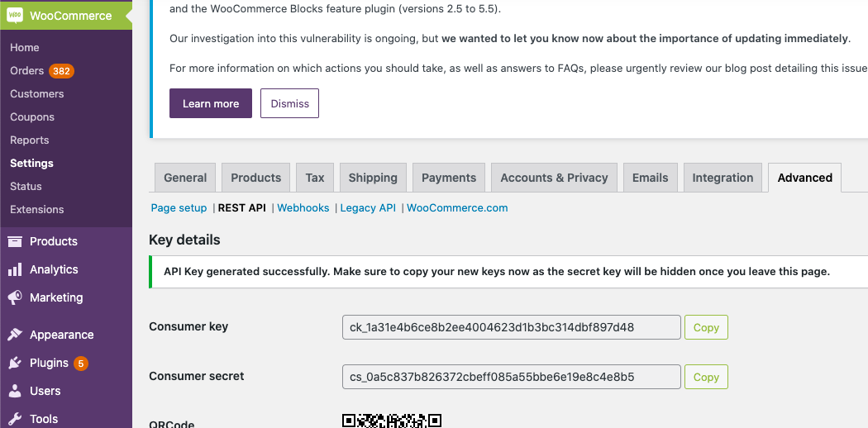The image size is (868, 428).
Task: Click the orange 382 orders badge
Action: click(x=61, y=71)
